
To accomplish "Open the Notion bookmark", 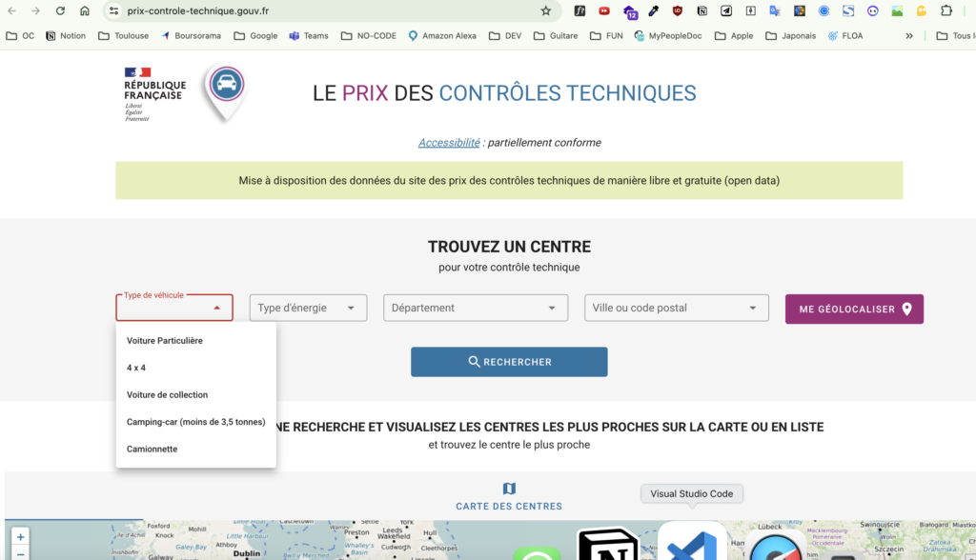I will click(66, 36).
